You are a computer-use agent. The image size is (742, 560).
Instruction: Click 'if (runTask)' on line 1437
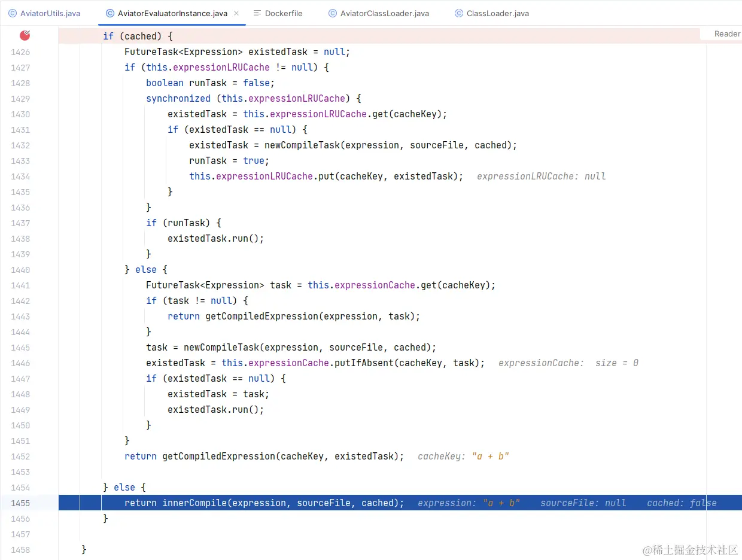178,223
